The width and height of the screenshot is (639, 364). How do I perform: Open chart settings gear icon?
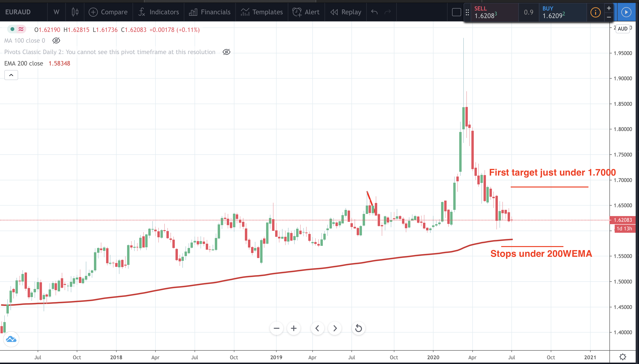(x=623, y=357)
